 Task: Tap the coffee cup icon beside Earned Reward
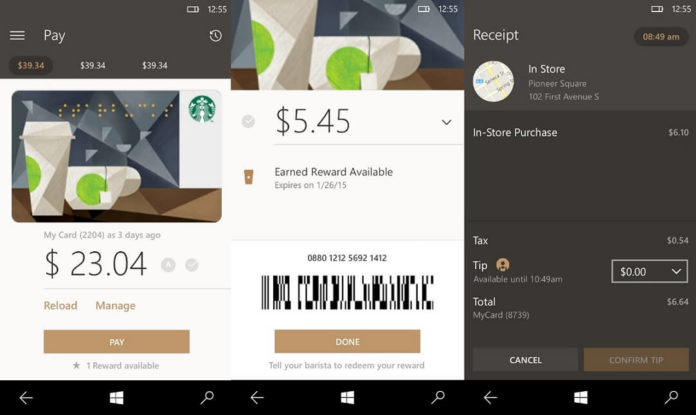click(x=249, y=177)
